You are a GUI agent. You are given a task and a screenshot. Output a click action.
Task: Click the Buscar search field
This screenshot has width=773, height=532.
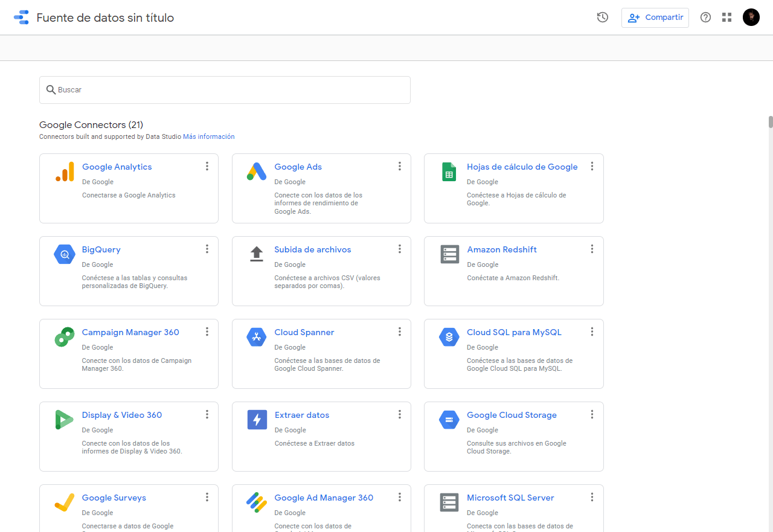(x=225, y=90)
